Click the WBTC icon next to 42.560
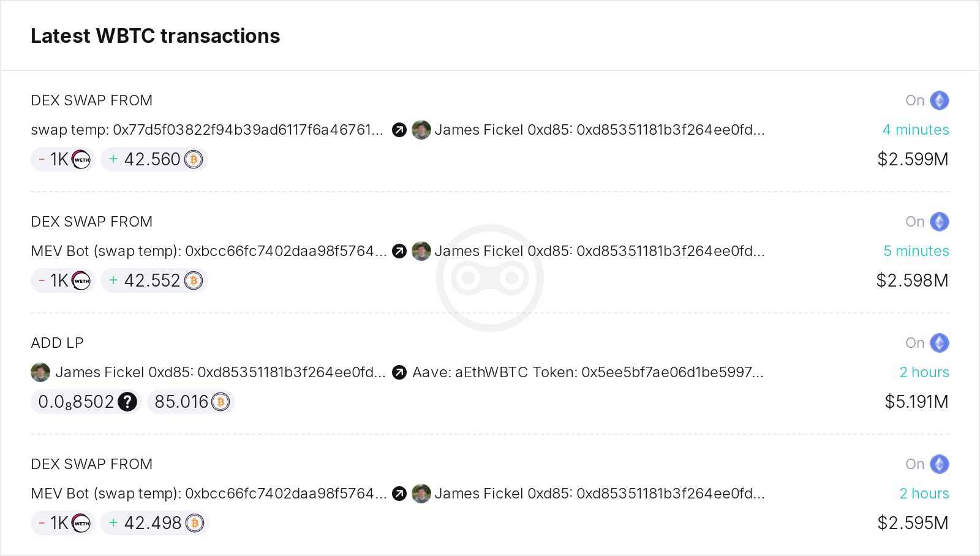980x556 pixels. pos(193,159)
